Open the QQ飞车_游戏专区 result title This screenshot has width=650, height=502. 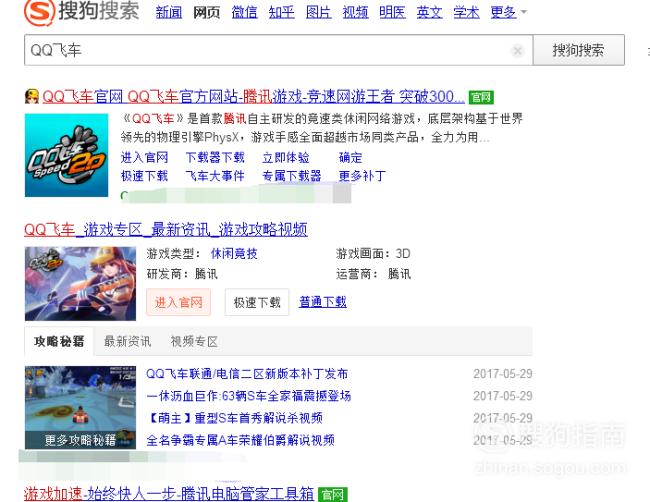(166, 229)
